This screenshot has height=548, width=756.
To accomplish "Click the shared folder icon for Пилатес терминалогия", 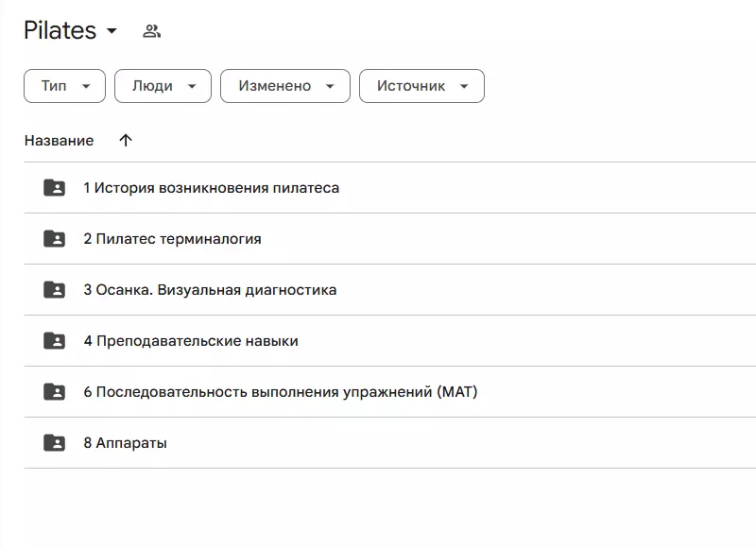I will pos(54,238).
